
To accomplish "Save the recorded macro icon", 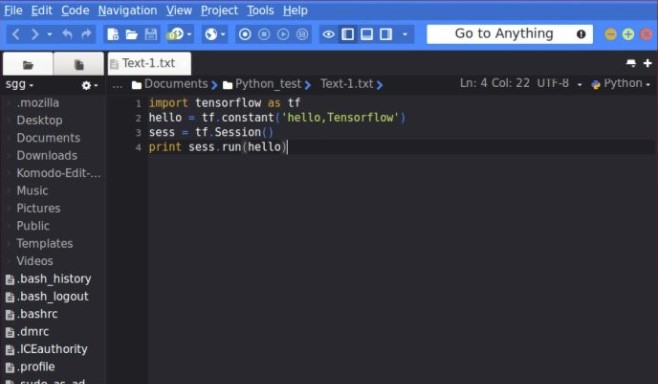I will pos(302,34).
